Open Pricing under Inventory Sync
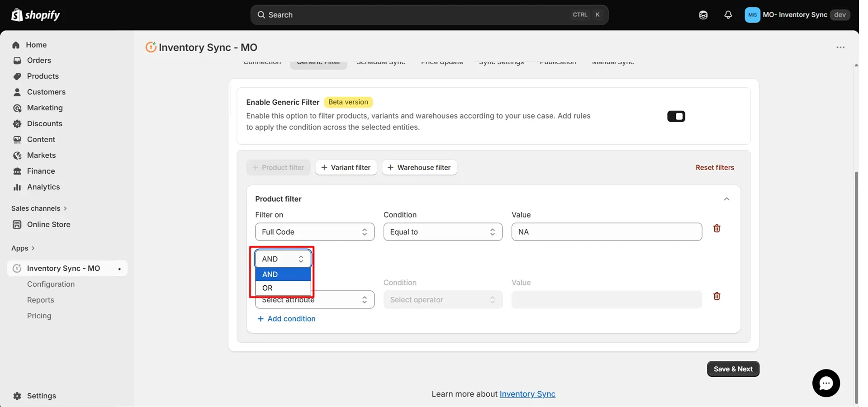 (x=39, y=316)
